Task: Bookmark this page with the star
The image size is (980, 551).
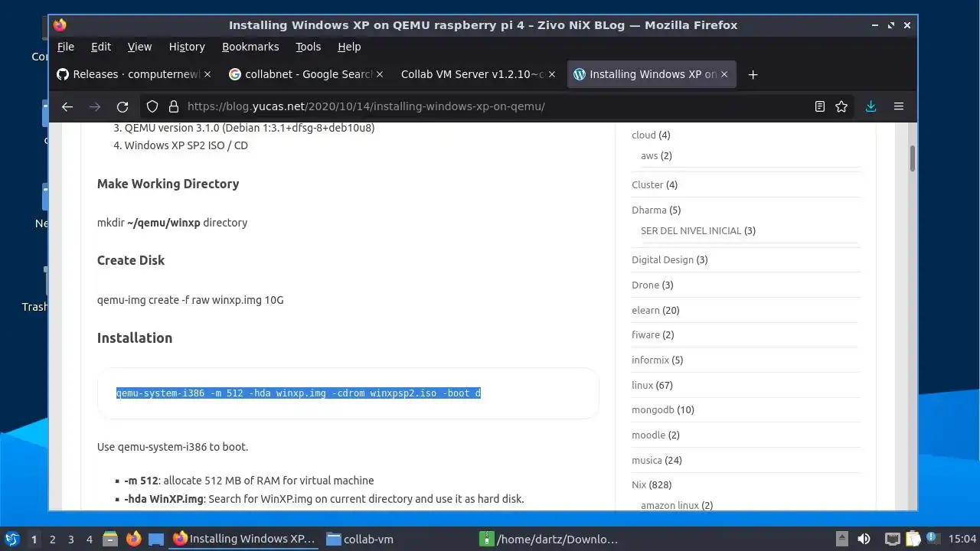Action: pos(841,106)
